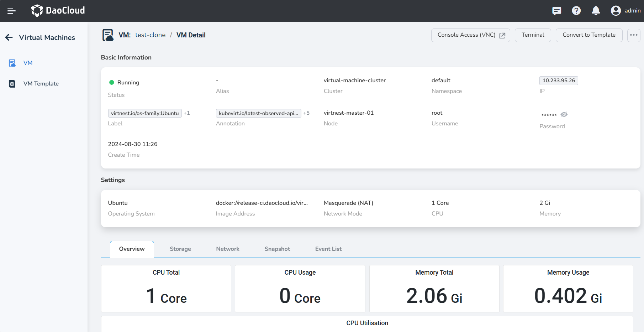Open the messages chat icon

pos(556,11)
